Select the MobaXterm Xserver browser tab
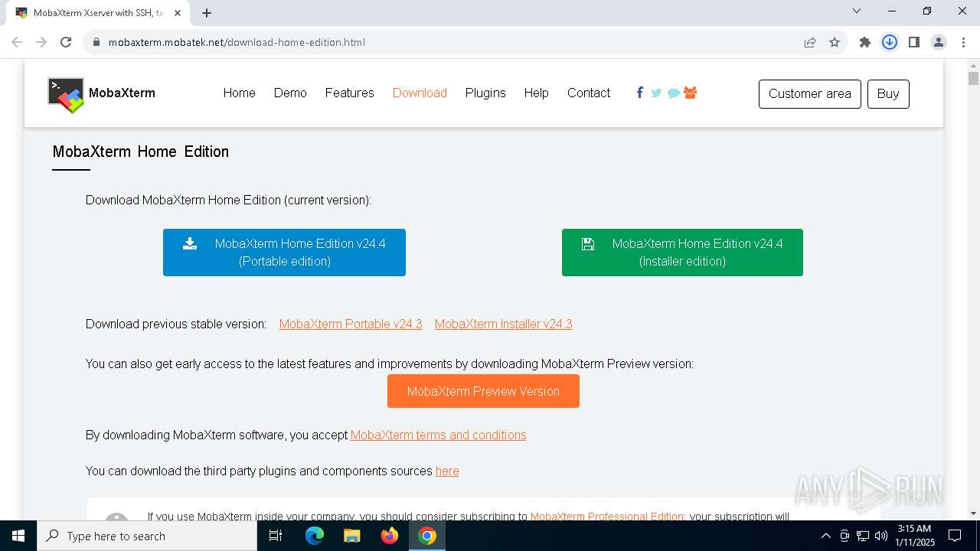980x551 pixels. pyautogui.click(x=98, y=13)
